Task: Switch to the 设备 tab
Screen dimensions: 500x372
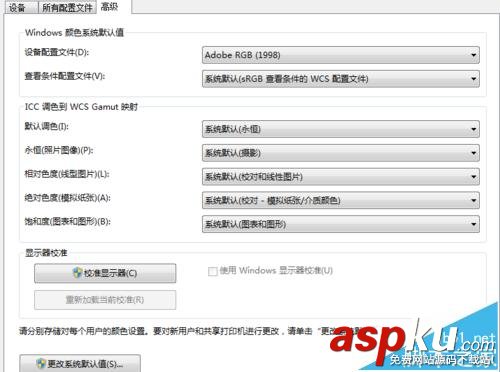Action: [21, 7]
